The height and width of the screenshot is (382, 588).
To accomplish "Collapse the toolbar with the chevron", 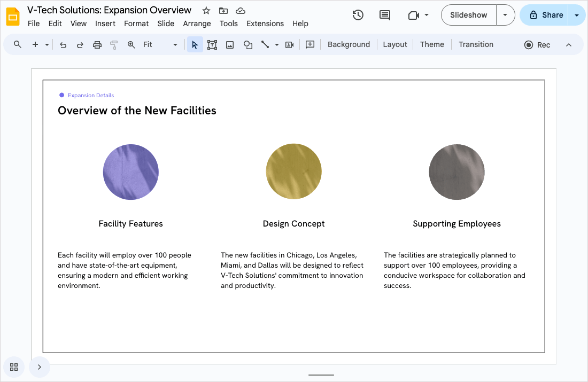I will [569, 45].
